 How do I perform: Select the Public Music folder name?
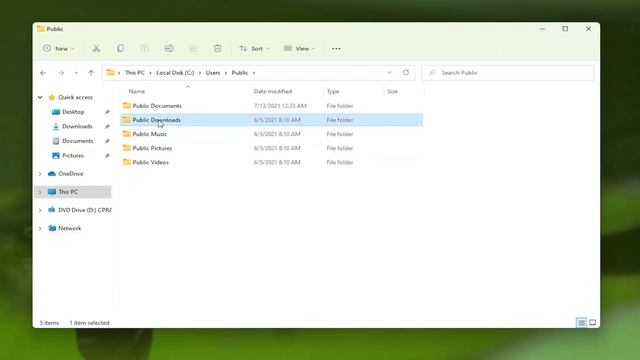pyautogui.click(x=150, y=134)
